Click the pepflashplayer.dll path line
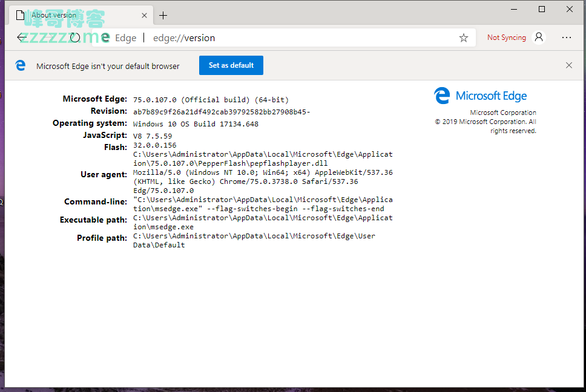This screenshot has width=586, height=392. (x=230, y=163)
